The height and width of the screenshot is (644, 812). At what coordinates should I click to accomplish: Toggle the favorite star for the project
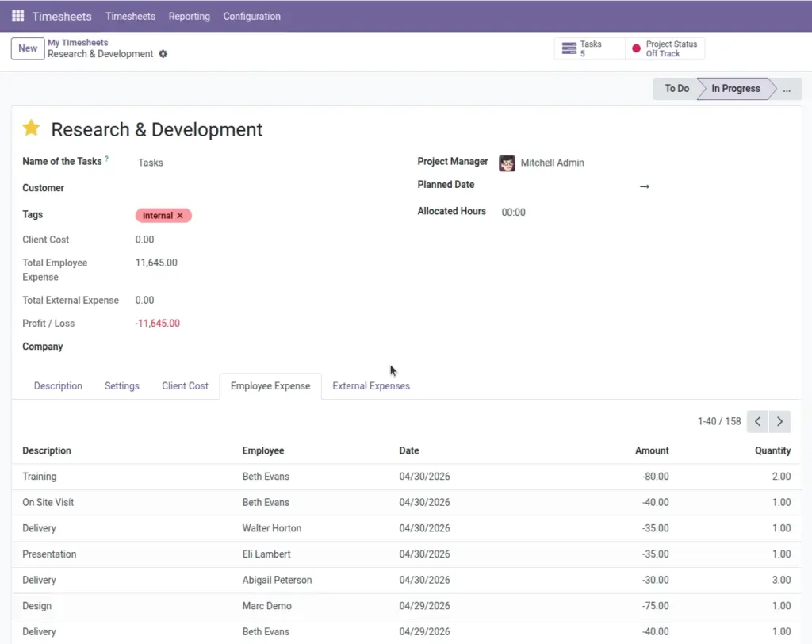pos(31,128)
